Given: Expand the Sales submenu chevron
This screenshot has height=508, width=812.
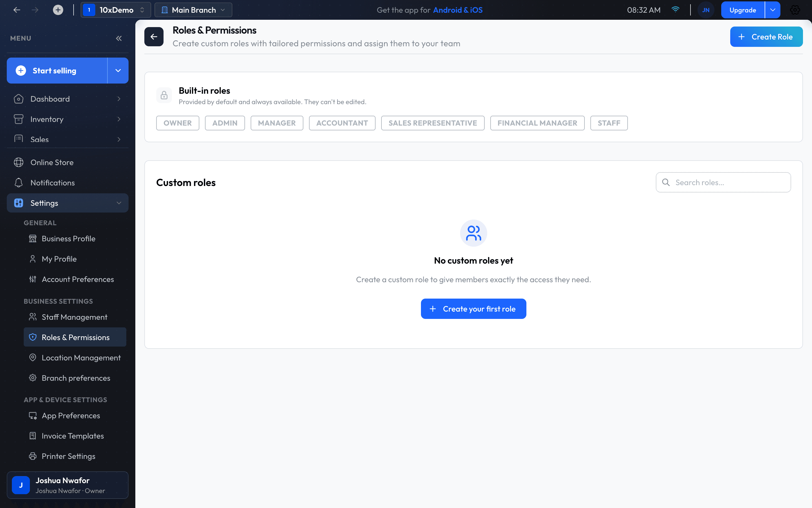Looking at the screenshot, I should click(x=119, y=139).
